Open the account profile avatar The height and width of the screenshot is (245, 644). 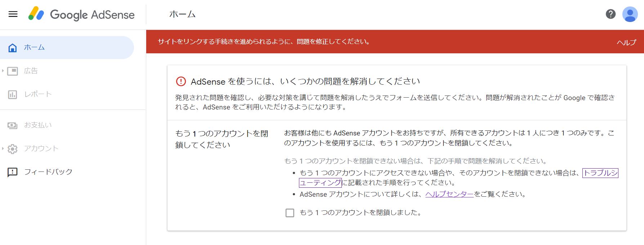pos(630,14)
